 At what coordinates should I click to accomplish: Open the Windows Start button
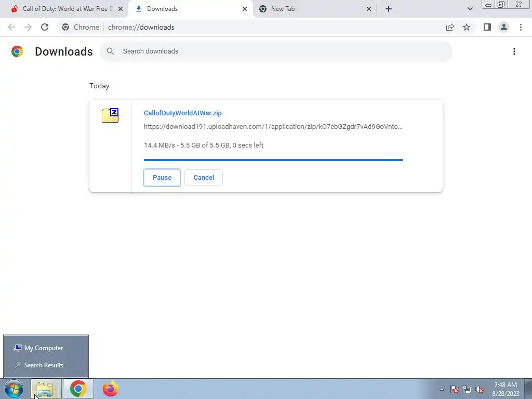click(x=14, y=389)
